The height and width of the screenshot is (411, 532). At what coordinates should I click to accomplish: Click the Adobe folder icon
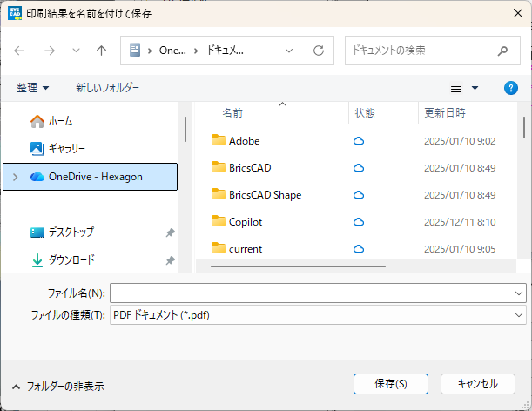219,141
